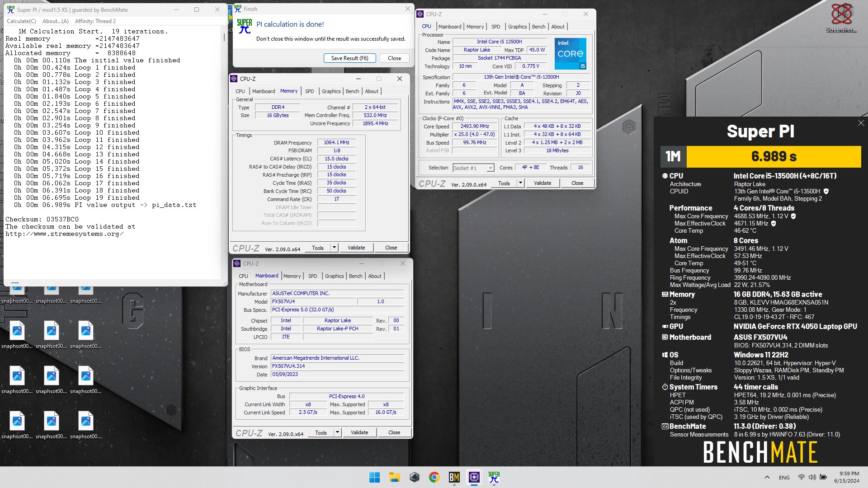Open the Memory tab in CPU-Z Mainboard window

(x=292, y=276)
